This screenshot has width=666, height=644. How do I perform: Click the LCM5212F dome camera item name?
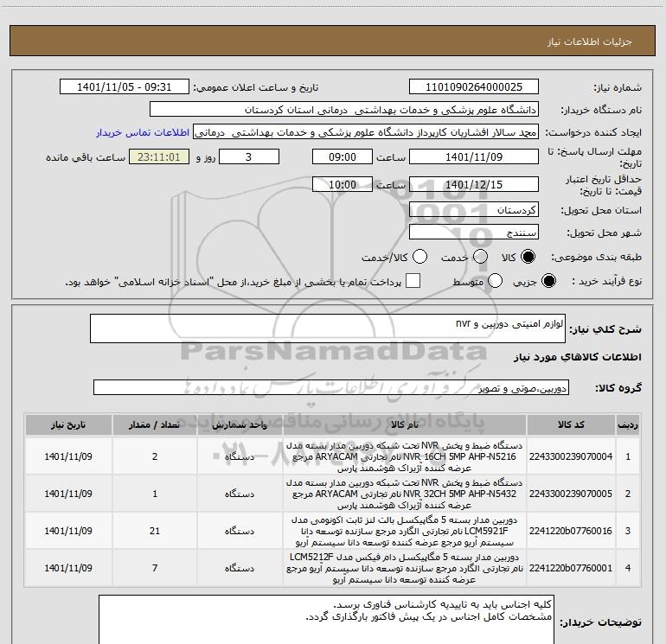[x=405, y=568]
